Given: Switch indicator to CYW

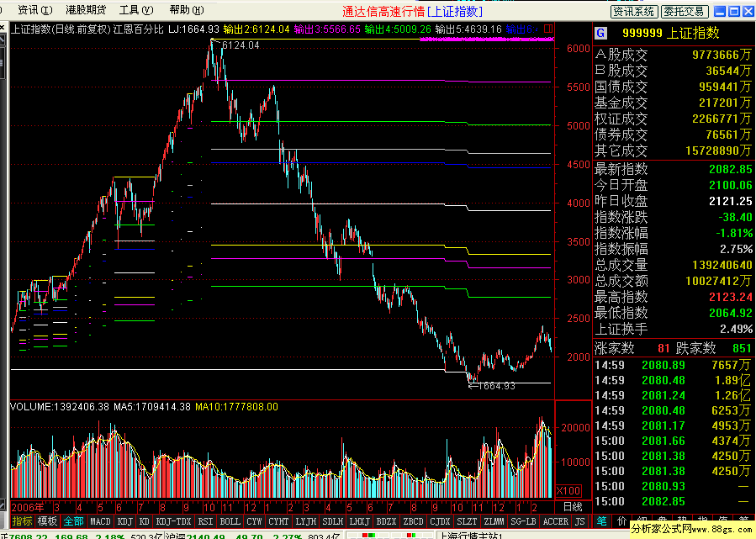Looking at the screenshot, I should click(254, 521).
